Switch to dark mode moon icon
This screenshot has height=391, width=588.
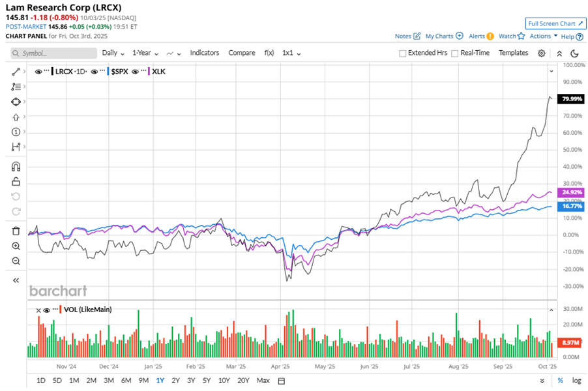(574, 53)
